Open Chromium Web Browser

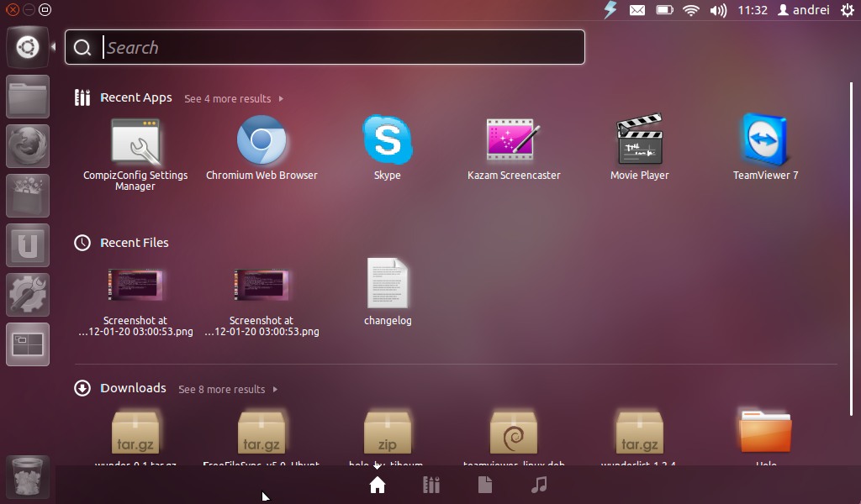(x=261, y=141)
